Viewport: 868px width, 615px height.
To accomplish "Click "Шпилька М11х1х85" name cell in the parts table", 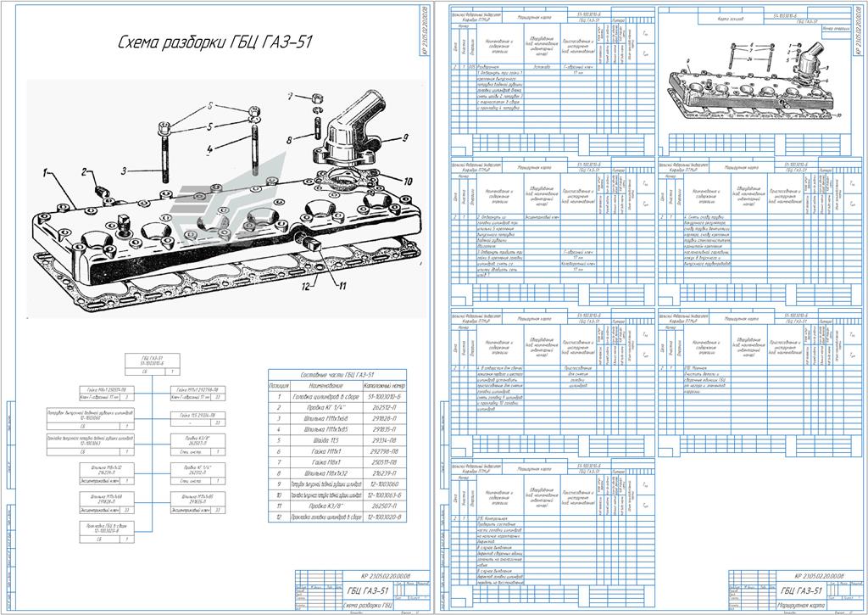I will [x=326, y=429].
